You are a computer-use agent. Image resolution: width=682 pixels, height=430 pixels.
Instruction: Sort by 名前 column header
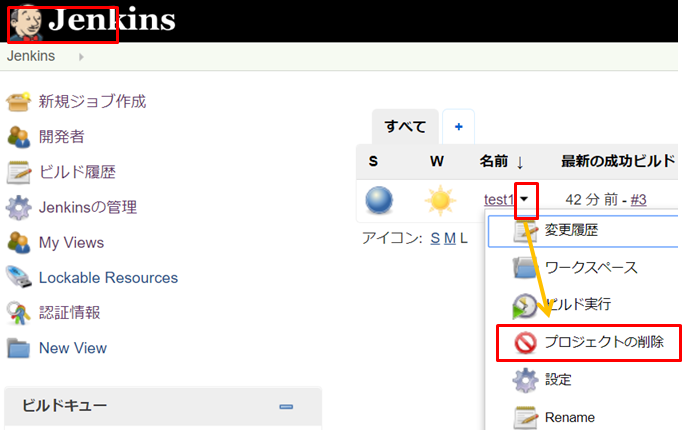coord(501,162)
